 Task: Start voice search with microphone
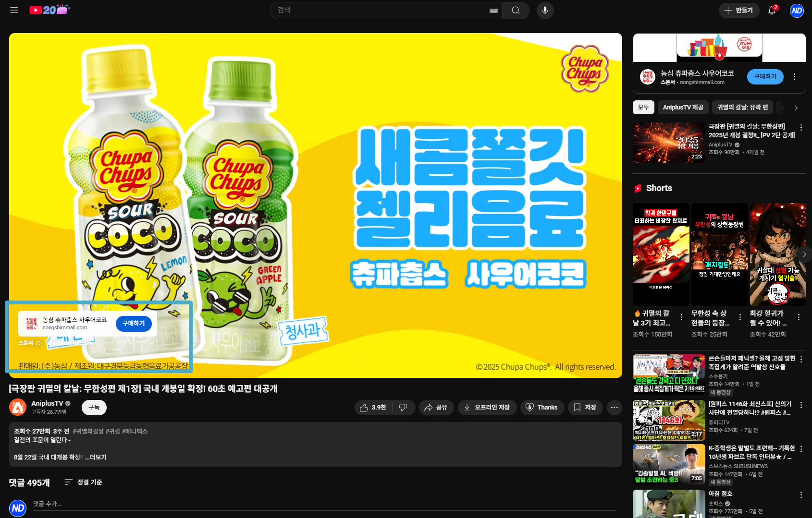pyautogui.click(x=545, y=10)
